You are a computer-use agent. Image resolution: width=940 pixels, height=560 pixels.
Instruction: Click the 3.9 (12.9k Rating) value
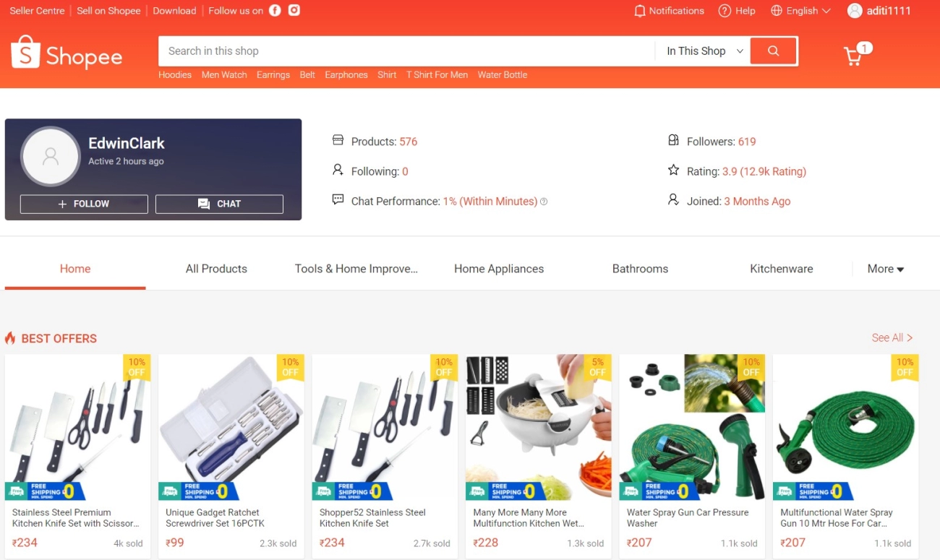pyautogui.click(x=764, y=171)
